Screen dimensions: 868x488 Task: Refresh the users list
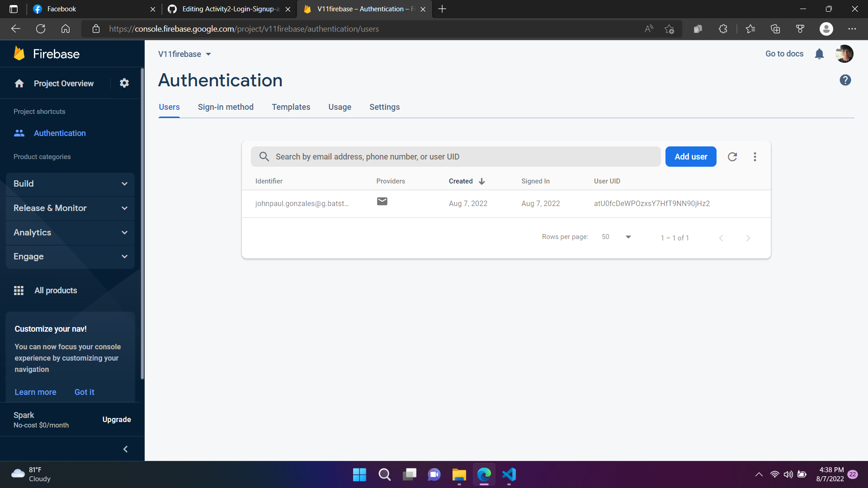pos(732,156)
